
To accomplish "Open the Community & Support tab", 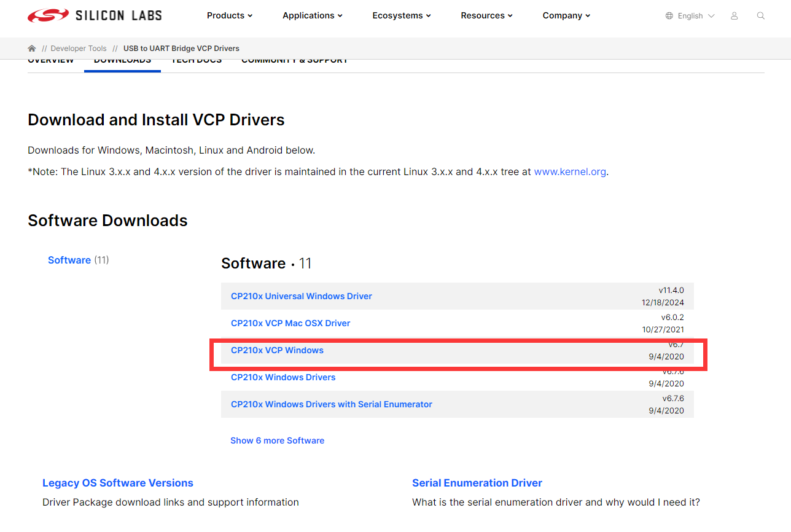I will tap(294, 61).
